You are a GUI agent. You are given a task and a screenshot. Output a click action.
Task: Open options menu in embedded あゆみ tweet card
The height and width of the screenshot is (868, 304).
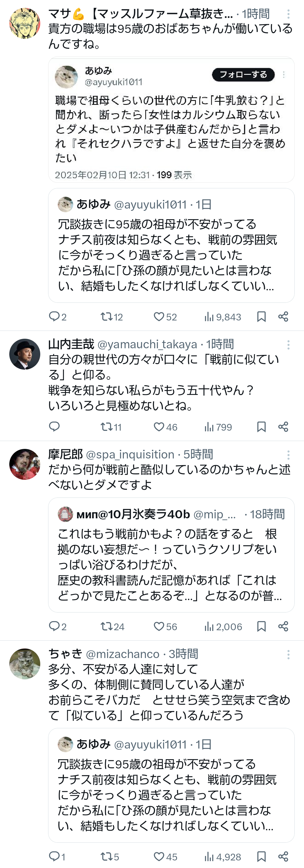coord(284,75)
